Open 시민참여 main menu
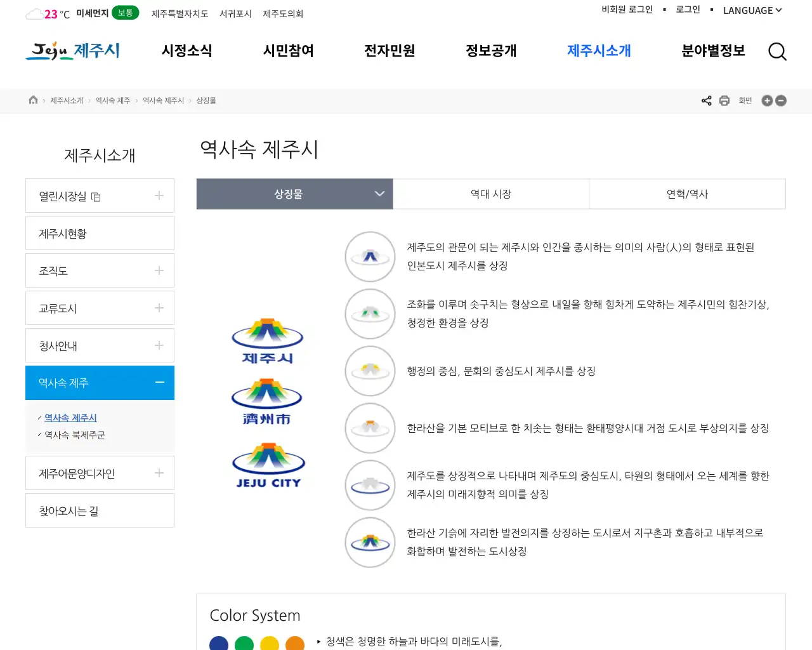 tap(288, 51)
